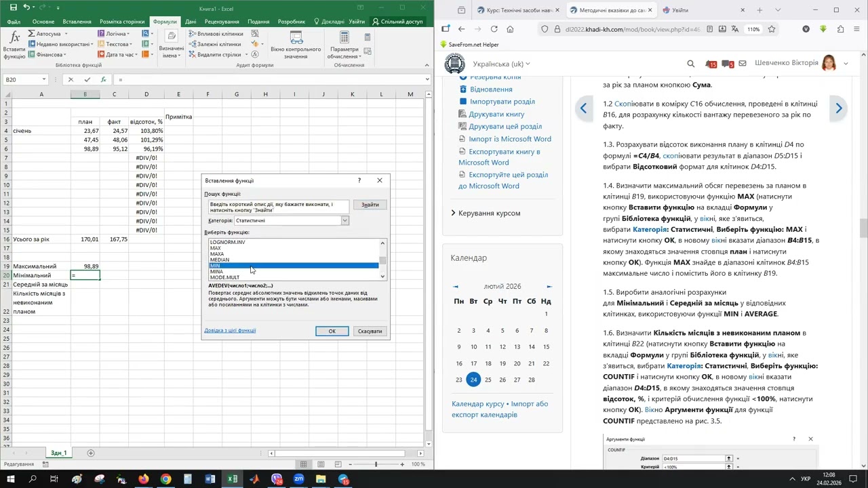Viewport: 868px width, 488px height.
Task: Go to the previous book chapter arrow
Action: pos(583,108)
